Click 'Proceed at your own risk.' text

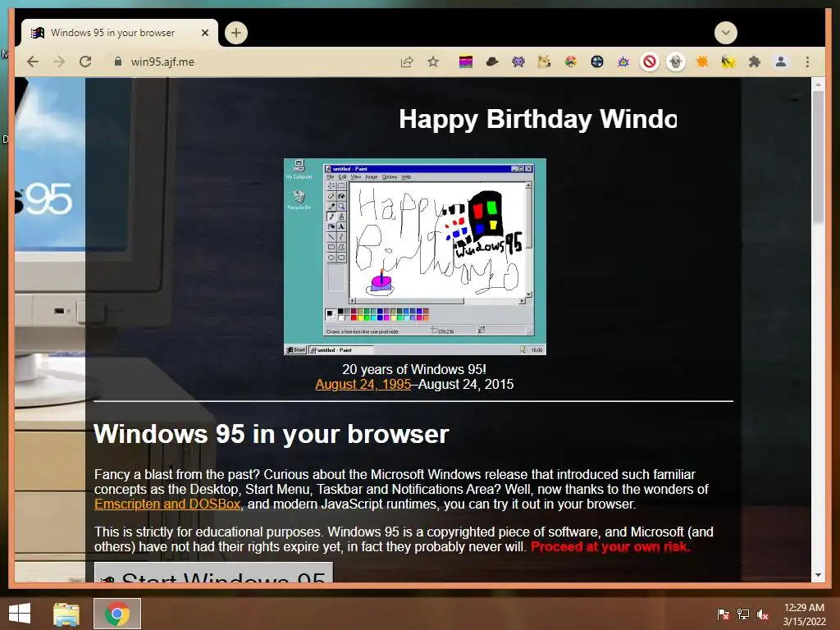(610, 547)
